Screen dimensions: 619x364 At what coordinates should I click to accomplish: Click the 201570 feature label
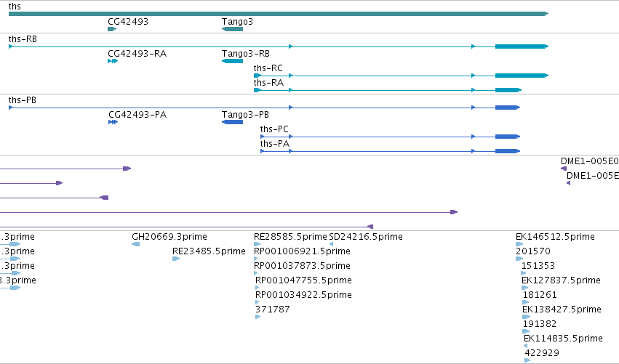(533, 251)
